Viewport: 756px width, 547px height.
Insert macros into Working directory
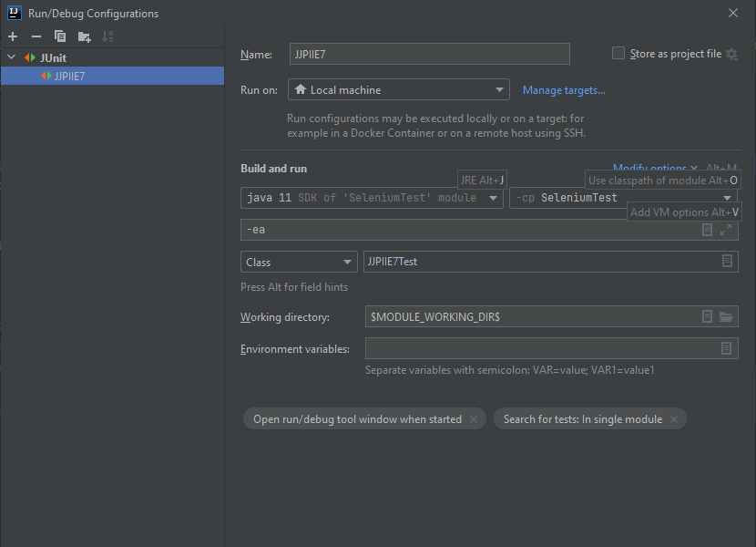708,316
